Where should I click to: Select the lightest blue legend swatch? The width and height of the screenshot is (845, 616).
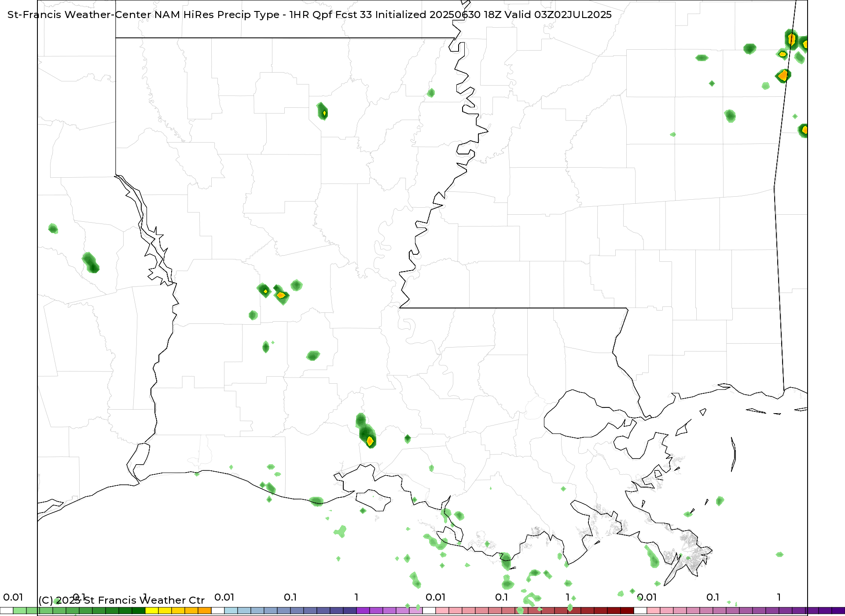[231, 611]
